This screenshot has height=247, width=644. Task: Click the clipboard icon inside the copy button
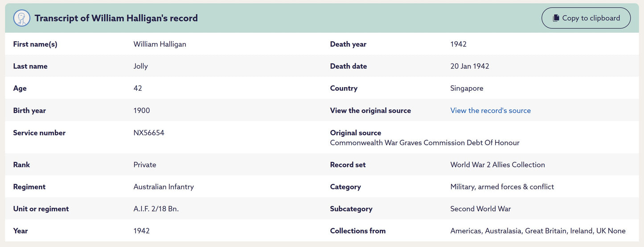556,18
